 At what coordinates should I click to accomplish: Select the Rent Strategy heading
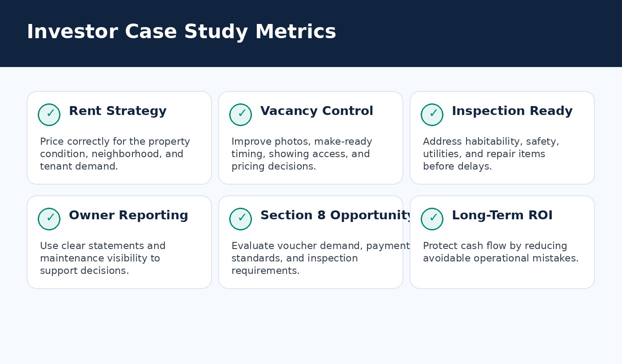pyautogui.click(x=118, y=111)
